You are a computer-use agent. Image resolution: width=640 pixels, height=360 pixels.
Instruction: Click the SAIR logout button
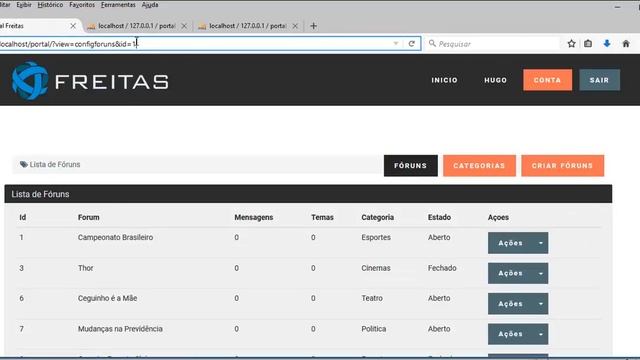(x=599, y=80)
